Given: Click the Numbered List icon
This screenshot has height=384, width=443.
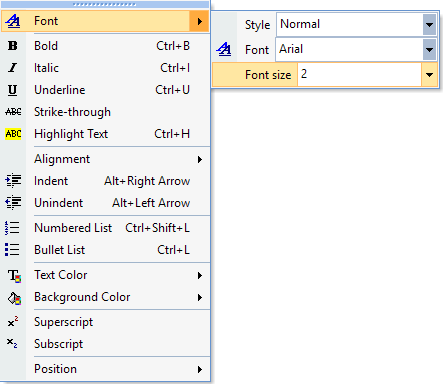Looking at the screenshot, I should pos(12,228).
